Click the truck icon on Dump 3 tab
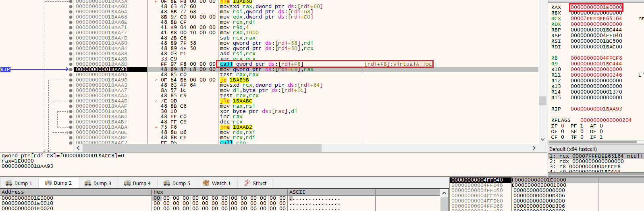The height and width of the screenshot is (211, 644). click(87, 183)
